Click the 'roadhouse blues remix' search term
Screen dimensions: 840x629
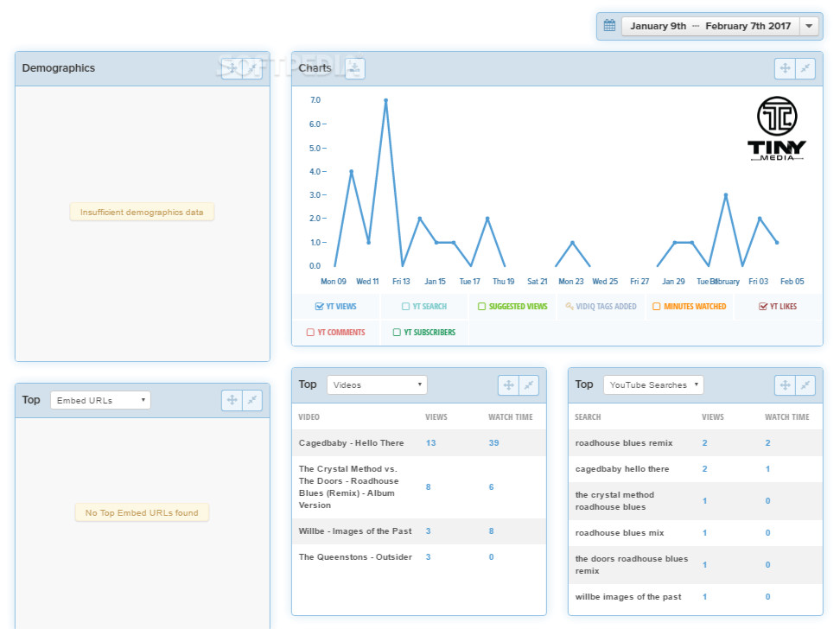pyautogui.click(x=623, y=443)
